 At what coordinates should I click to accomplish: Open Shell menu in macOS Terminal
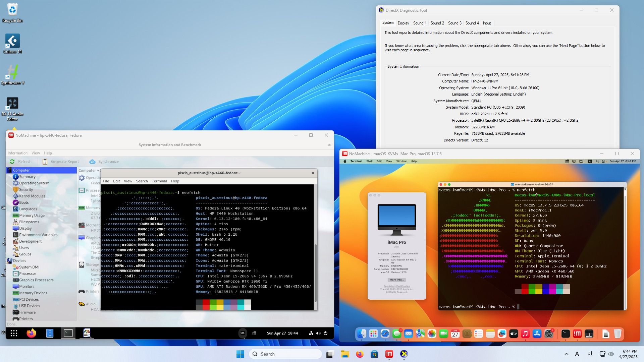[x=369, y=161]
